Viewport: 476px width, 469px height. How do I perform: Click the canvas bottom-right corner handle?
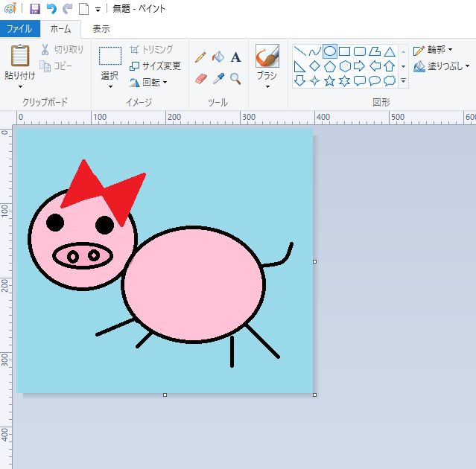[x=315, y=395]
